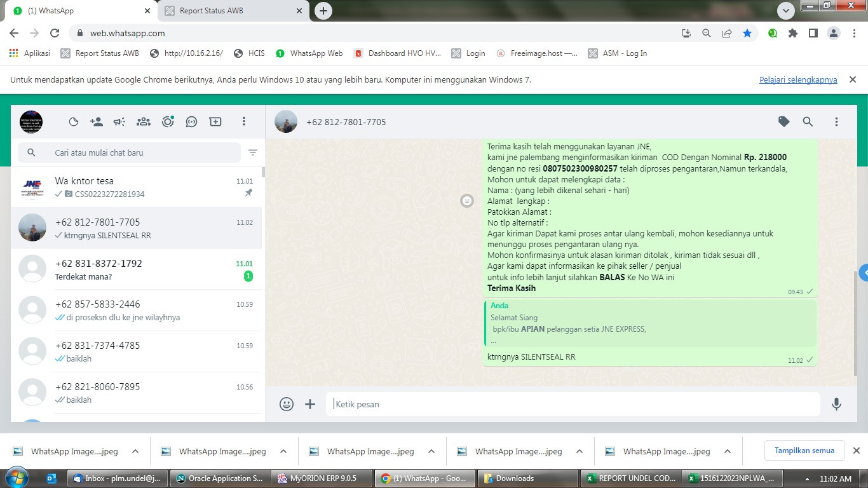The height and width of the screenshot is (488, 868).
Task: Open the Chrome three-dot menu
Action: click(853, 33)
